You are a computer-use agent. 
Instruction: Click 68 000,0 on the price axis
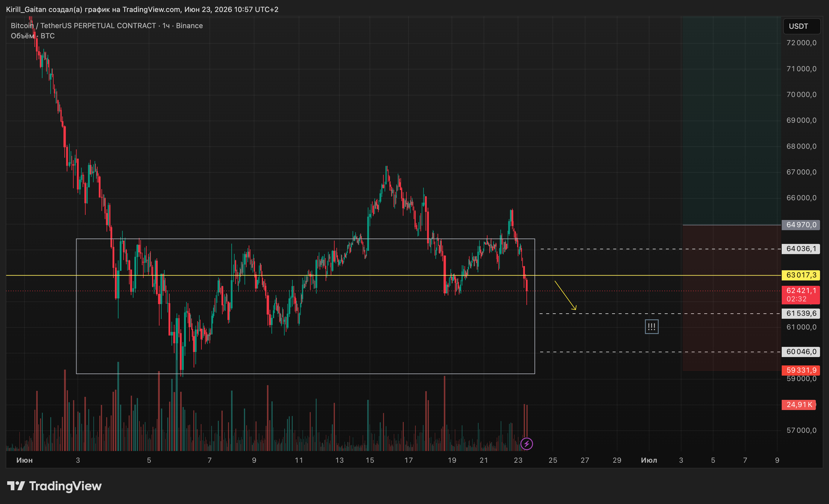click(x=801, y=146)
